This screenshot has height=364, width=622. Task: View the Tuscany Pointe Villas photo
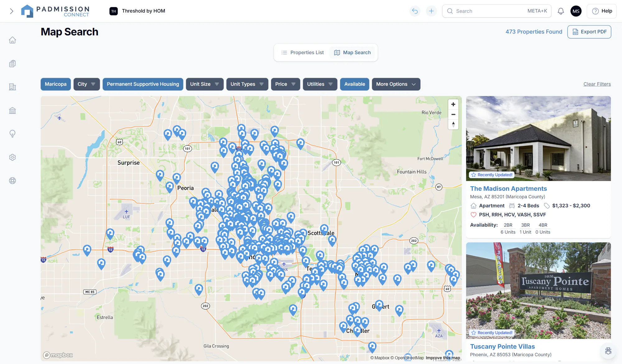coord(538,291)
